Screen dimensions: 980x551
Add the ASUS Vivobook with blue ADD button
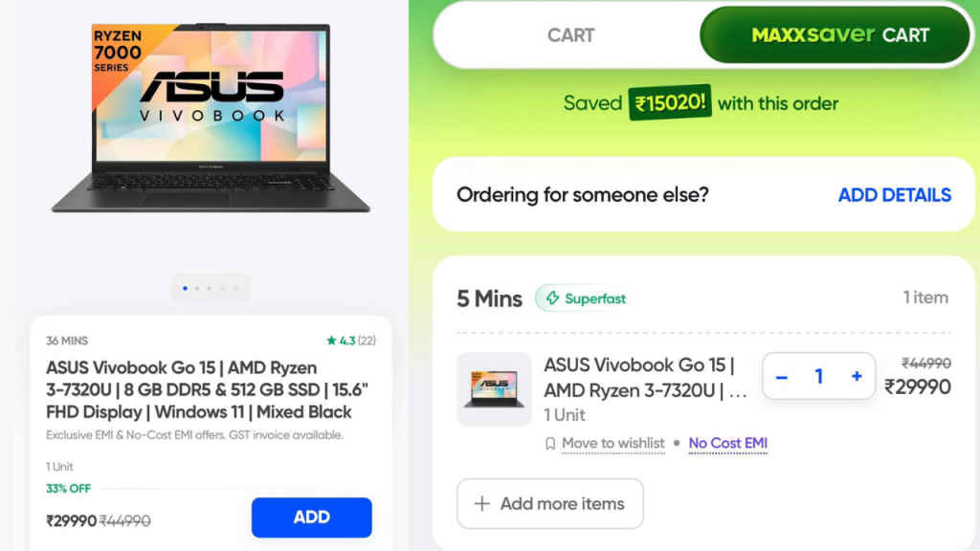tap(311, 518)
